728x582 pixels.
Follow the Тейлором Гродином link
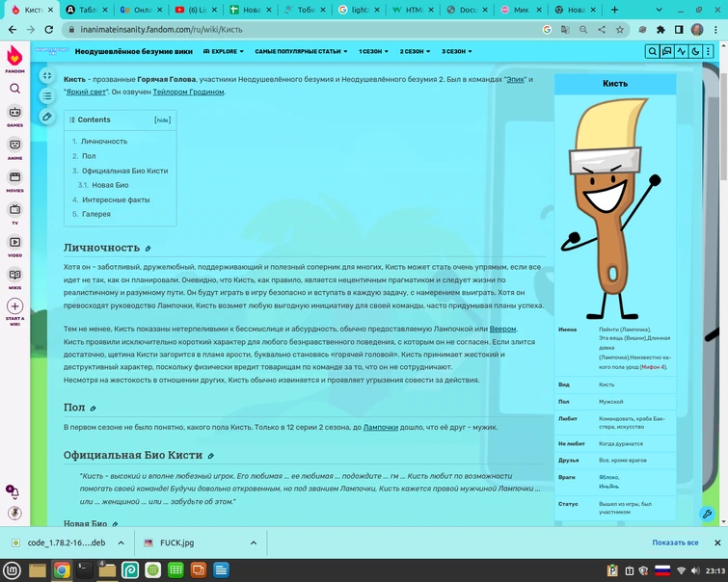[188, 92]
